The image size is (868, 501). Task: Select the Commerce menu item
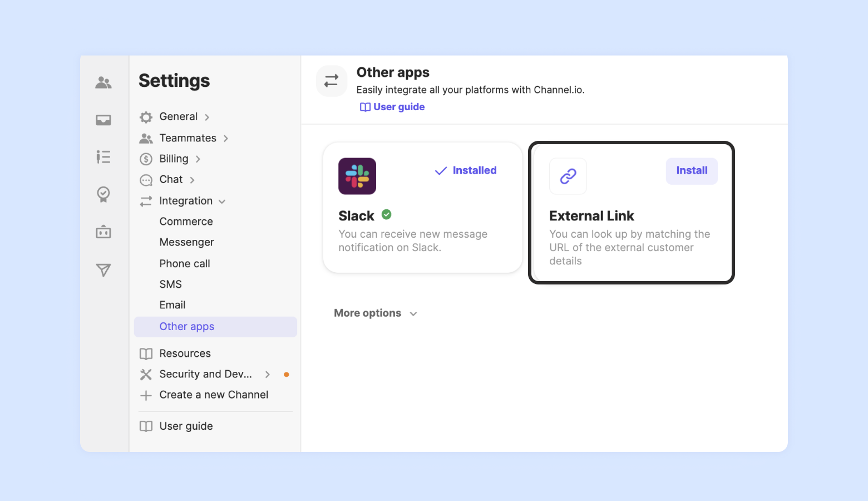click(x=186, y=222)
